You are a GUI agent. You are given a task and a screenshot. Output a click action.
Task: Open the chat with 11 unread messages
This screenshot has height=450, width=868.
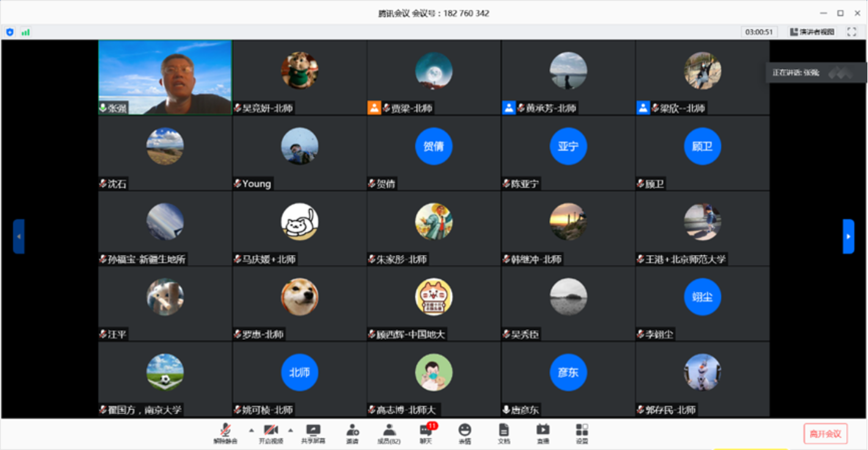click(426, 432)
